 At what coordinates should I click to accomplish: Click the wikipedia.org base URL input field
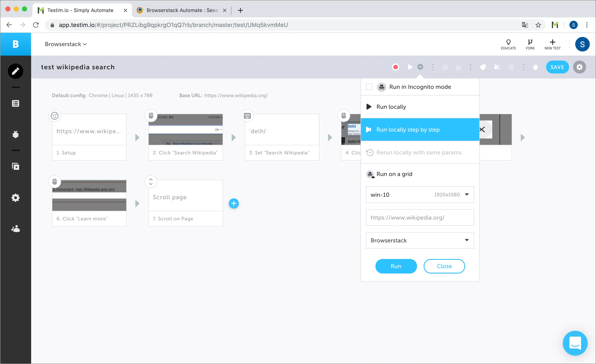[x=420, y=217]
